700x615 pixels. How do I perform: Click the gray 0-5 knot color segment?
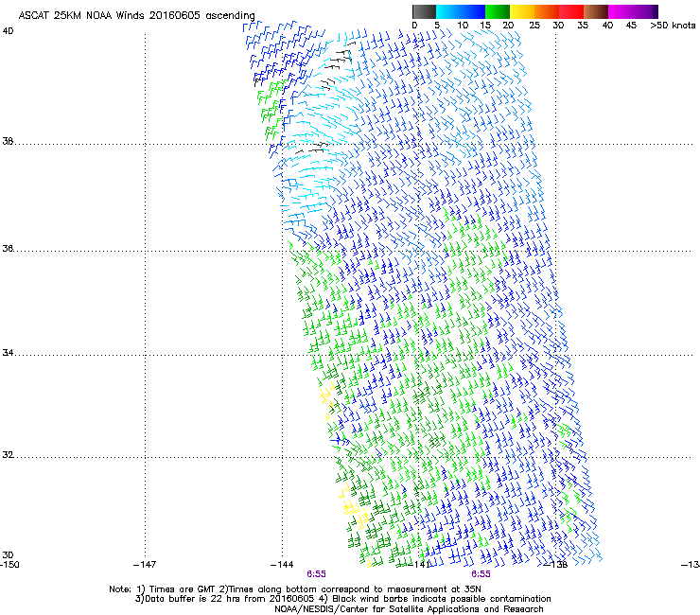(x=424, y=11)
